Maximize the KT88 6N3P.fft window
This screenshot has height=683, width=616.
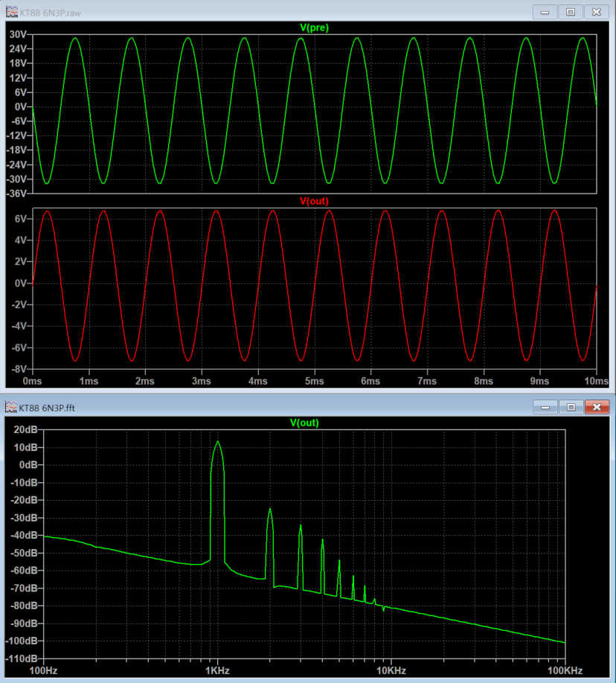571,407
